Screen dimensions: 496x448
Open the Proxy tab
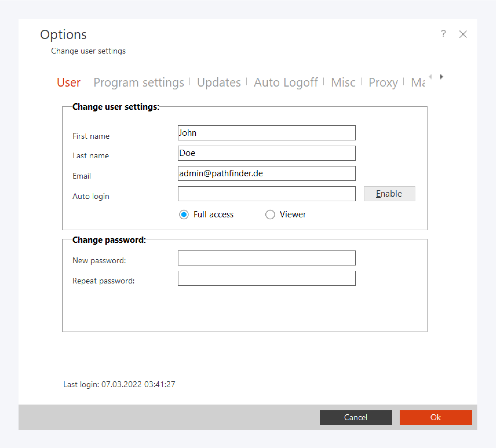[x=383, y=82]
